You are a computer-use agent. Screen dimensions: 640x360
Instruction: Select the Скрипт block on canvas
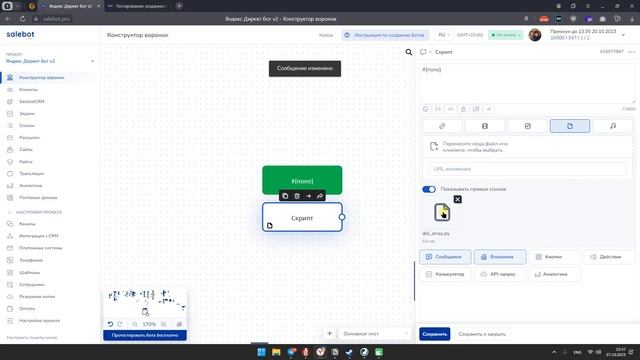click(302, 218)
